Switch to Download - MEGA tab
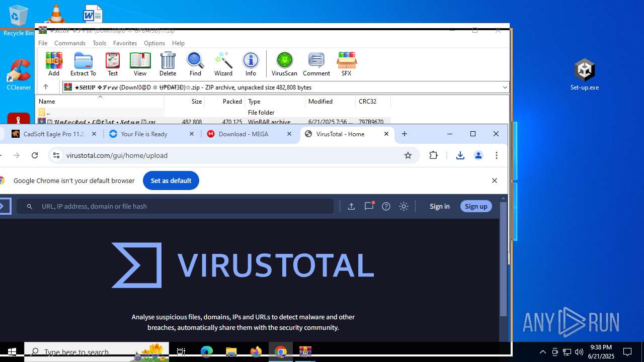Viewport: 644px width, 362px height. click(244, 134)
